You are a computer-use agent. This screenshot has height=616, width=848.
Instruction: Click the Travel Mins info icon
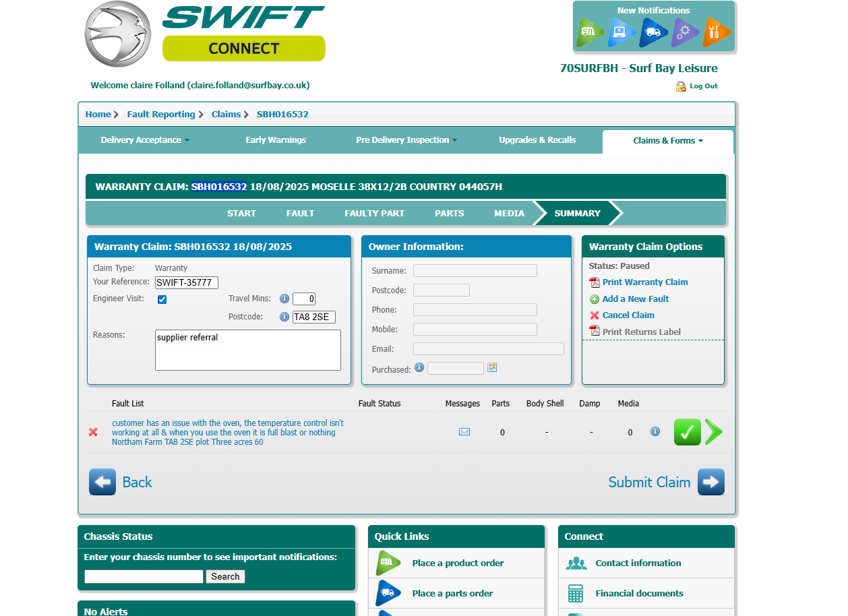(284, 299)
